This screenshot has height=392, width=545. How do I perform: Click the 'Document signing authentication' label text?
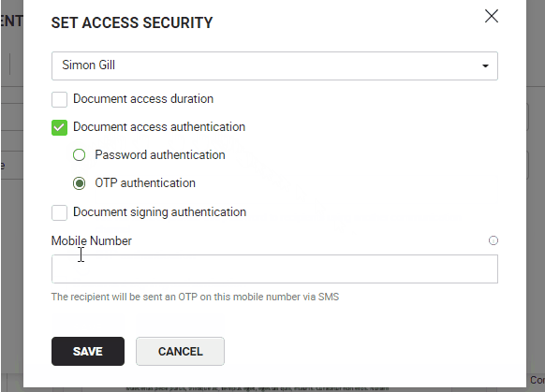pos(159,212)
